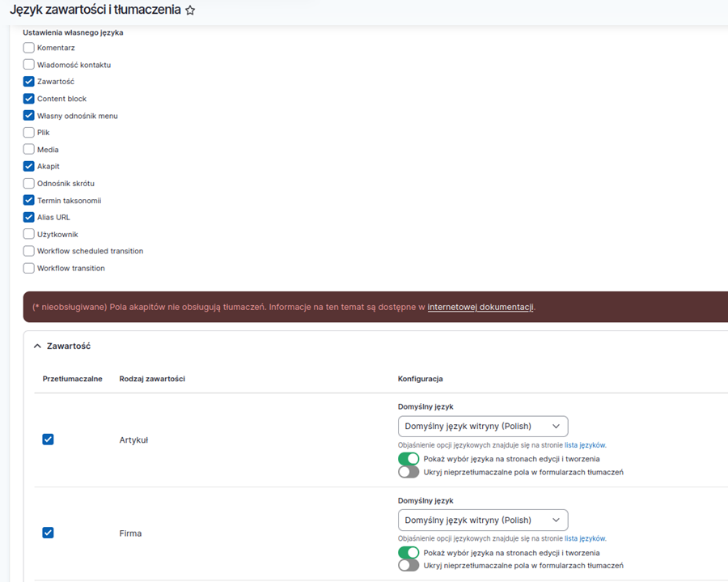Enable hiding untranslatable fields for Firma
The height and width of the screenshot is (582, 728).
click(x=408, y=566)
